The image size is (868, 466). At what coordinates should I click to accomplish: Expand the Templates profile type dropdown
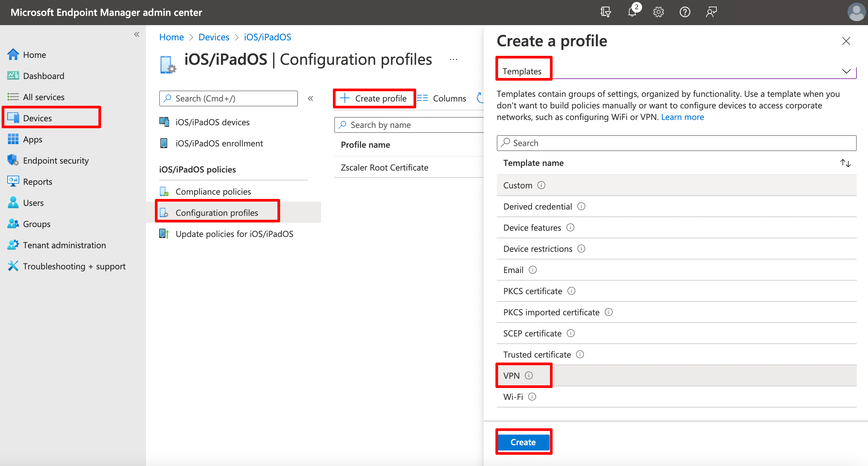pos(846,71)
